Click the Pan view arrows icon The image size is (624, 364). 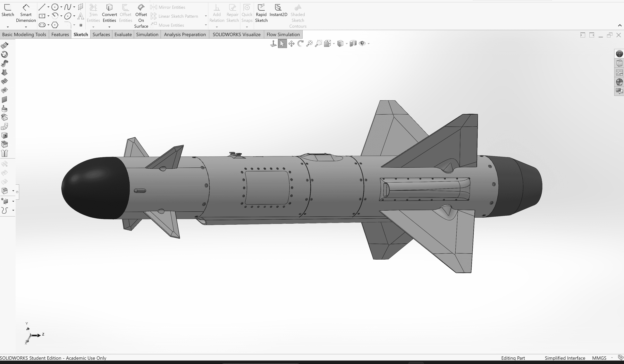291,44
